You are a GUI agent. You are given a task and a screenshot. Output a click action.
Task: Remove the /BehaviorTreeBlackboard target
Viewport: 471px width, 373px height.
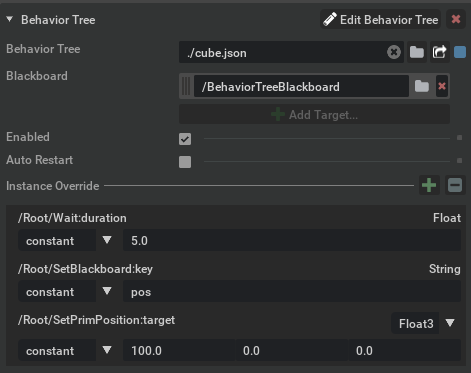442,86
